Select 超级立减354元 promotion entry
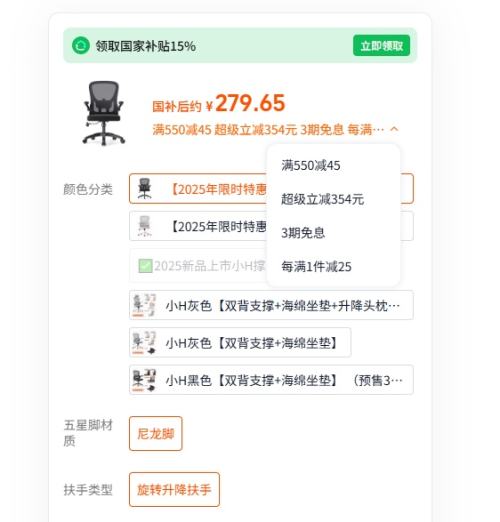Screen dimensions: 500x522 click(x=322, y=199)
